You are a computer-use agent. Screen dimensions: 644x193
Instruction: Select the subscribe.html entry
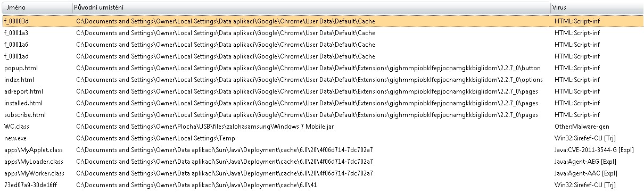coord(25,115)
